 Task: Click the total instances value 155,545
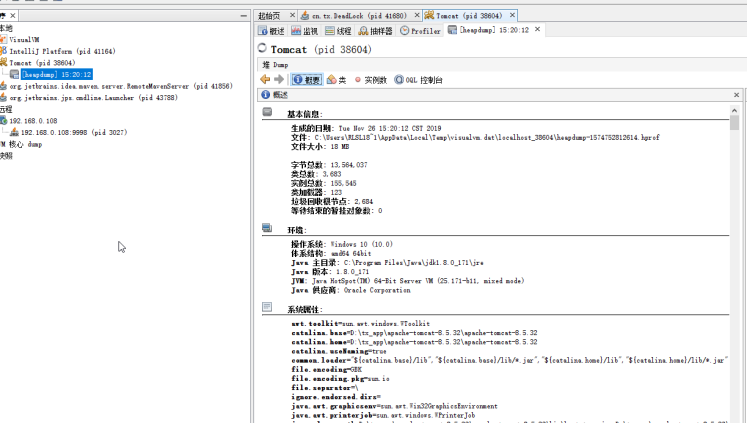click(343, 183)
